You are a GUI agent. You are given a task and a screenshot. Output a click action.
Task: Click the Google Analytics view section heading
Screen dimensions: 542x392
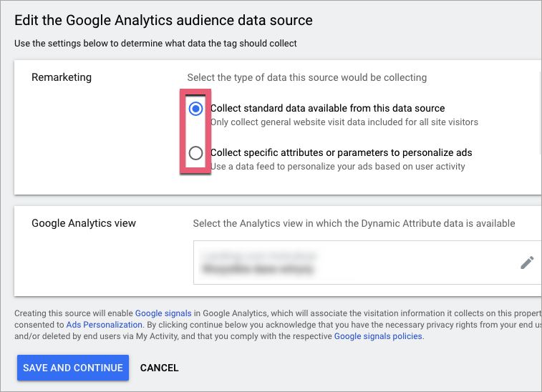coord(84,223)
